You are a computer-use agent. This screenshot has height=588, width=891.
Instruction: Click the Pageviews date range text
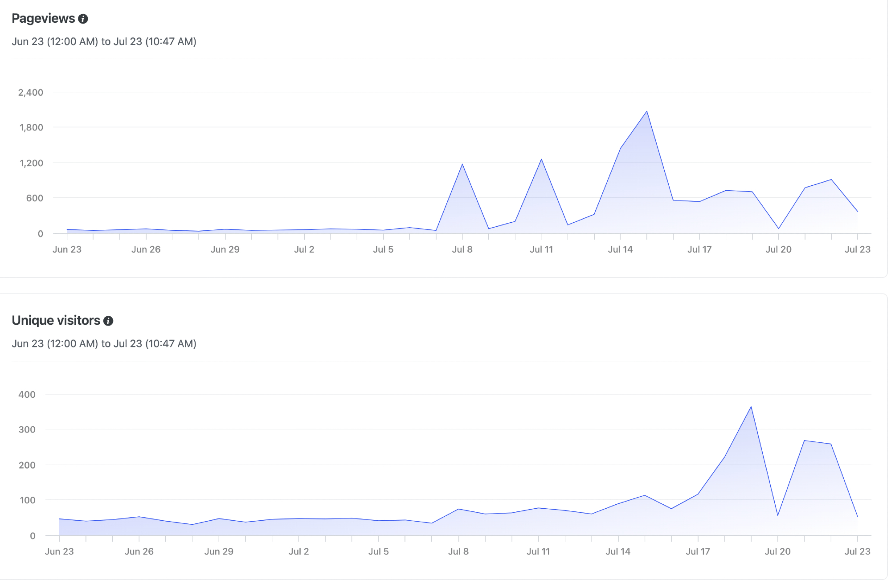(104, 41)
